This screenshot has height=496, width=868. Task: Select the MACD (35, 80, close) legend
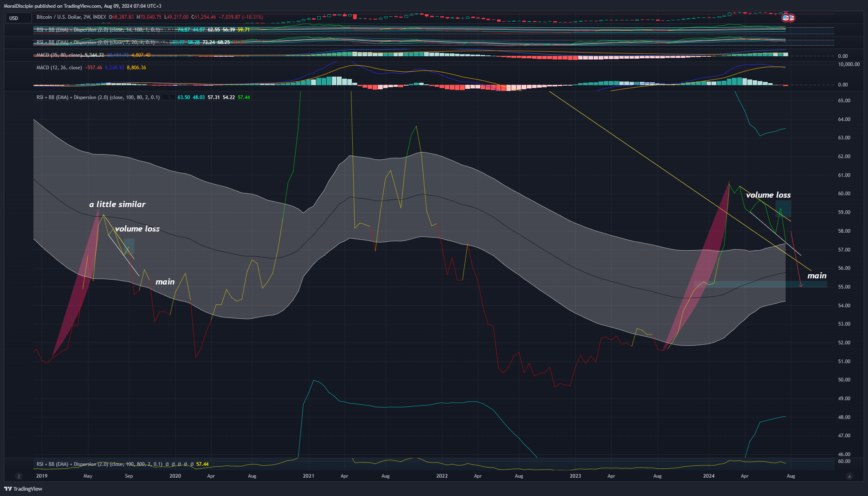tap(60, 55)
